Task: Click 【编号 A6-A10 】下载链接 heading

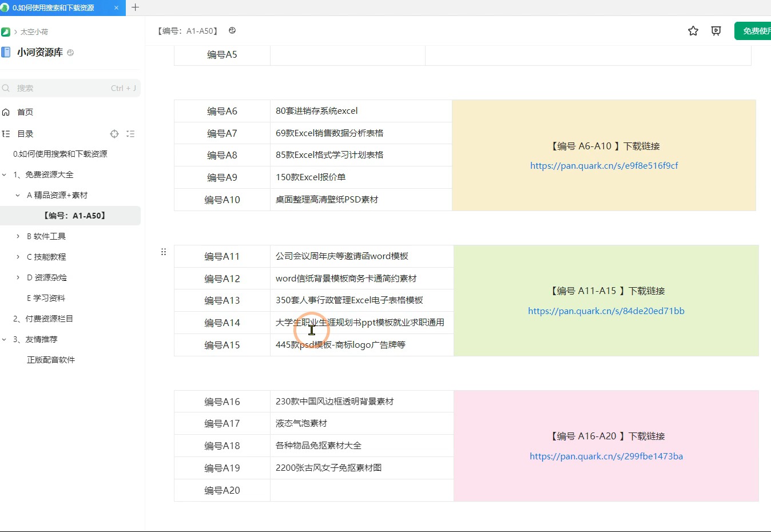Action: pos(604,146)
